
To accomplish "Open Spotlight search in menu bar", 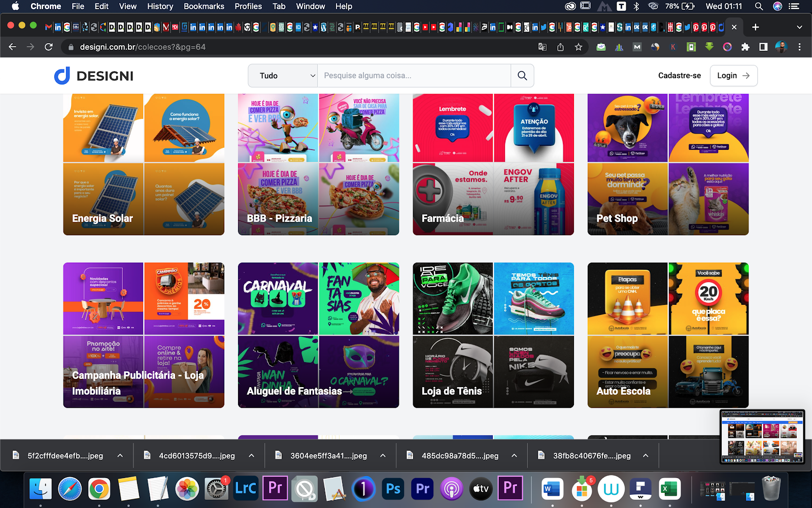I will tap(759, 6).
